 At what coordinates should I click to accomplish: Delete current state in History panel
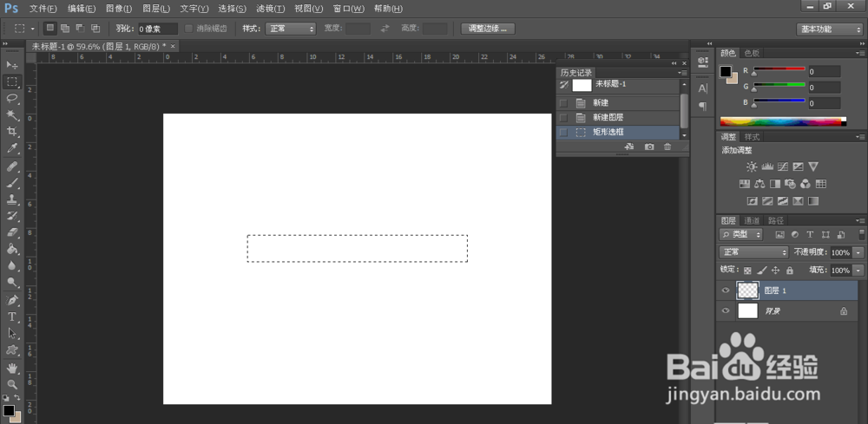pos(667,147)
